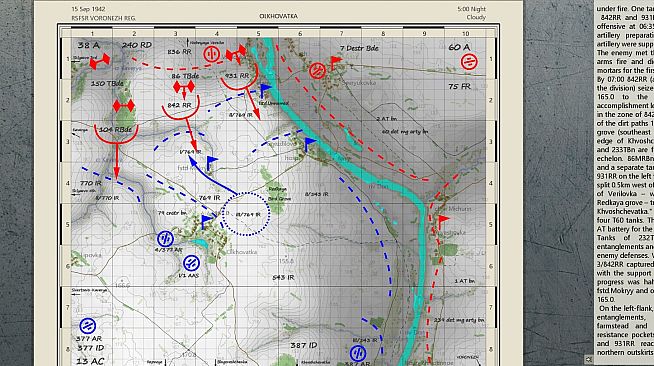The height and width of the screenshot is (366, 654).
Task: Click the red artillery circle symbol beside 836 RR
Action: coord(211,54)
